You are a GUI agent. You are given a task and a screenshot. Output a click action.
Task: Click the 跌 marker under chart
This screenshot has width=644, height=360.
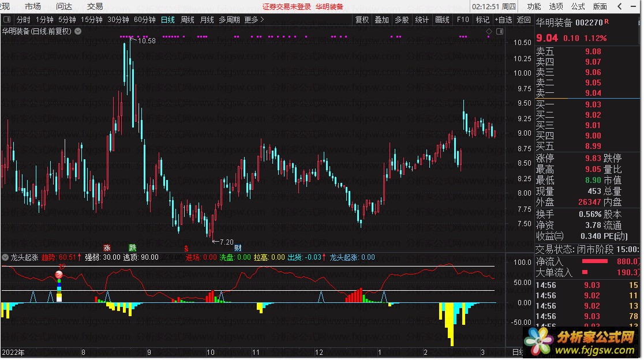(132, 247)
